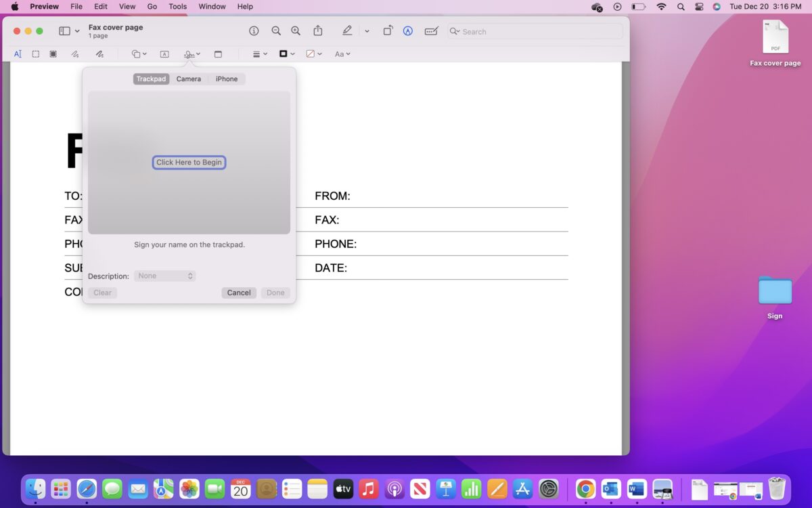Viewport: 812px width, 508px height.
Task: Zoom out using the magnifier minus icon
Action: (276, 31)
